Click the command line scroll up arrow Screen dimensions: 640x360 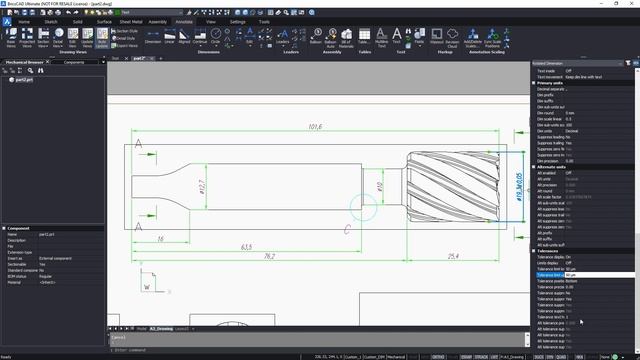527,335
